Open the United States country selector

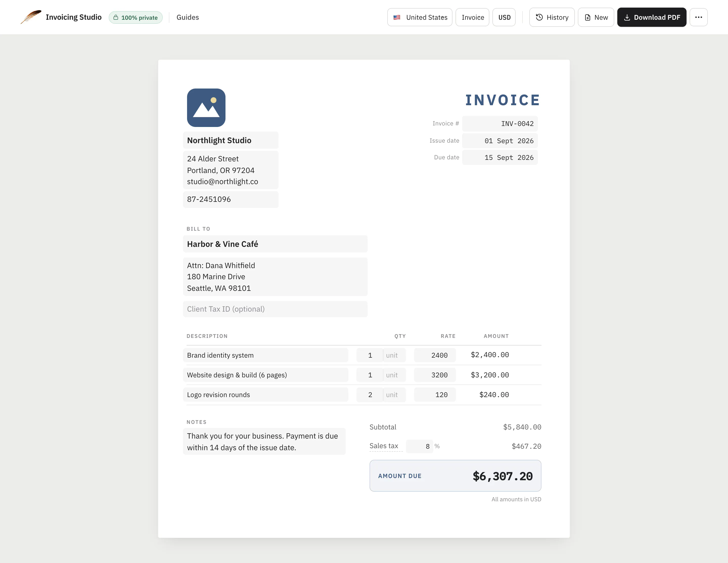(420, 17)
